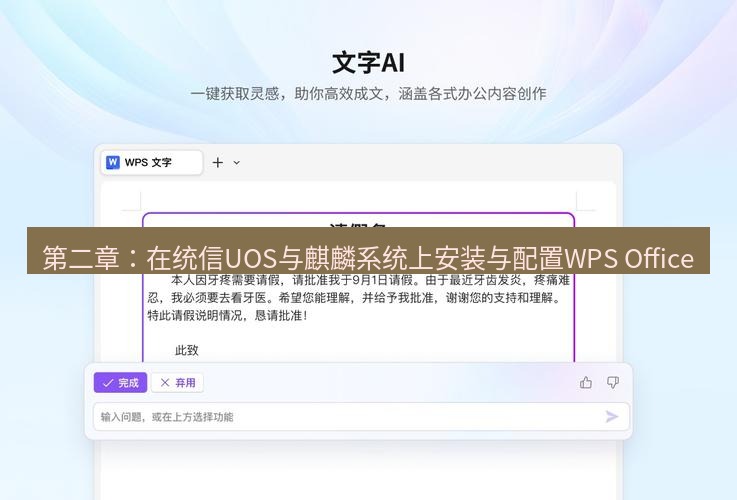Add a new tab with plus icon
Viewport: 737px width, 500px height.
point(218,163)
